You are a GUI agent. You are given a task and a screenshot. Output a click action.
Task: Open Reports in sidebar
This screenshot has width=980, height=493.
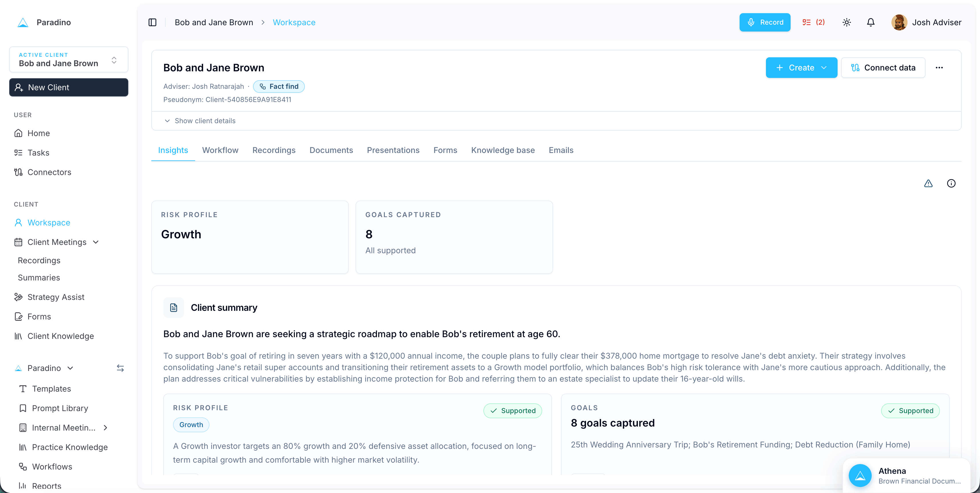click(x=40, y=486)
